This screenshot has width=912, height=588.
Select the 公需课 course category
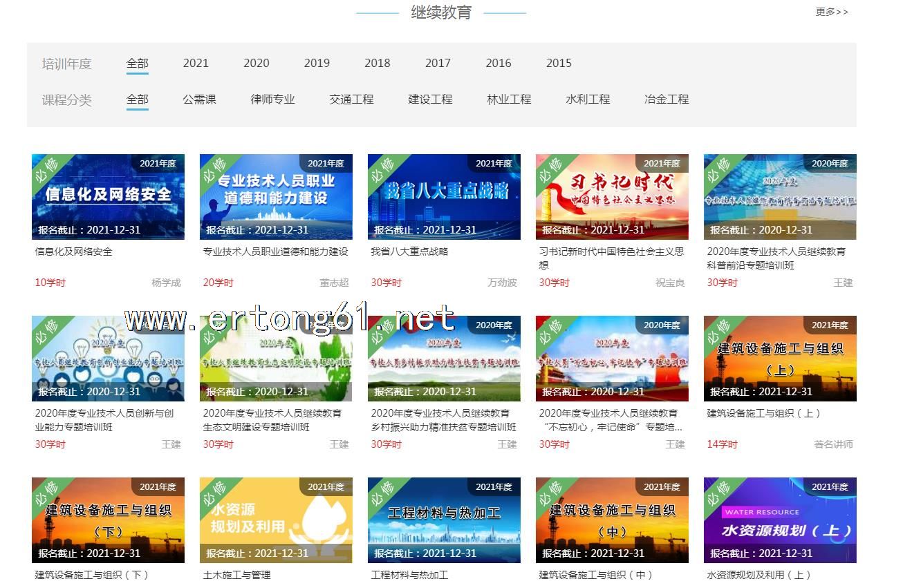(x=199, y=99)
